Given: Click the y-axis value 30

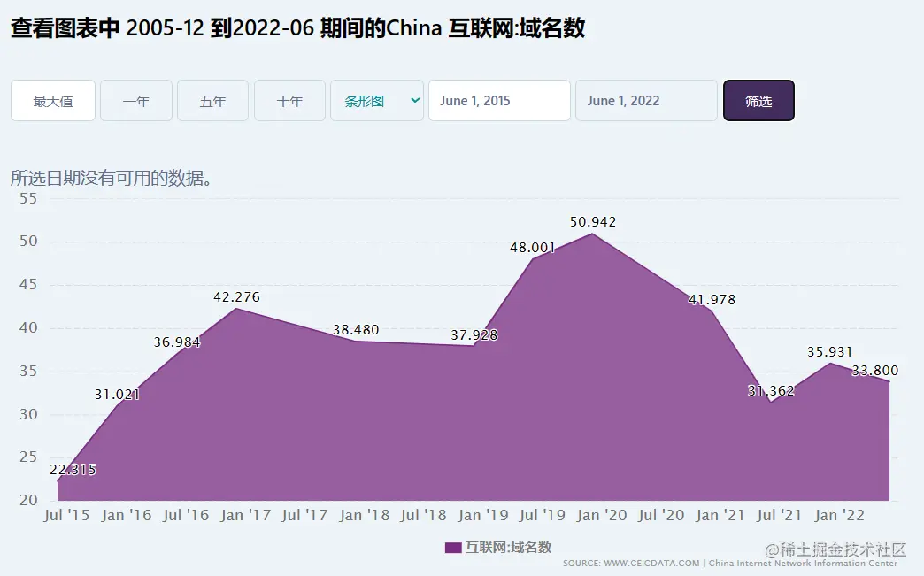Looking at the screenshot, I should (x=28, y=415).
